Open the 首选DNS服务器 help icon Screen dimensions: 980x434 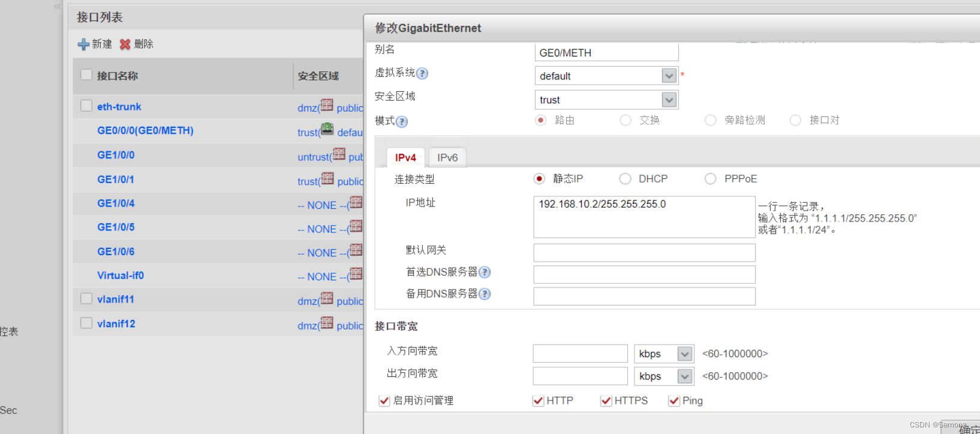click(x=485, y=273)
